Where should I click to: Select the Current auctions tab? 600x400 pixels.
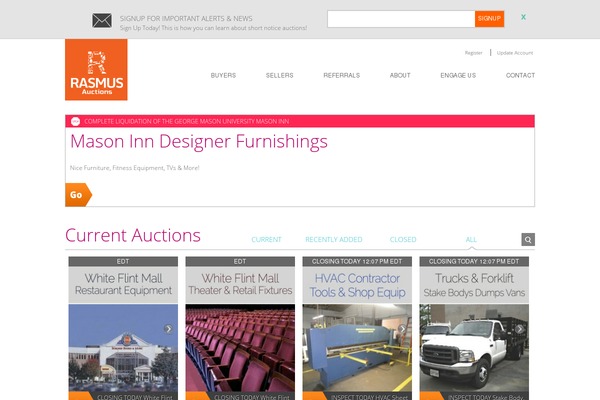266,240
